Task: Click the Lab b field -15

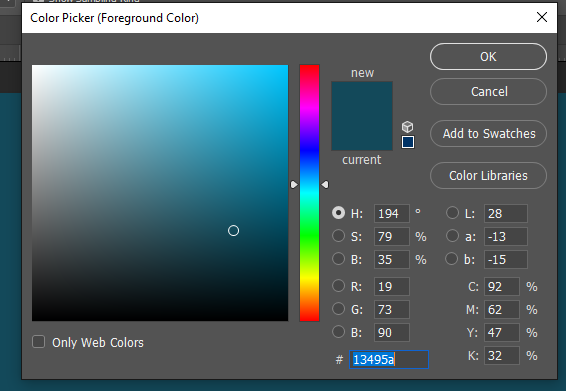Action: [506, 260]
